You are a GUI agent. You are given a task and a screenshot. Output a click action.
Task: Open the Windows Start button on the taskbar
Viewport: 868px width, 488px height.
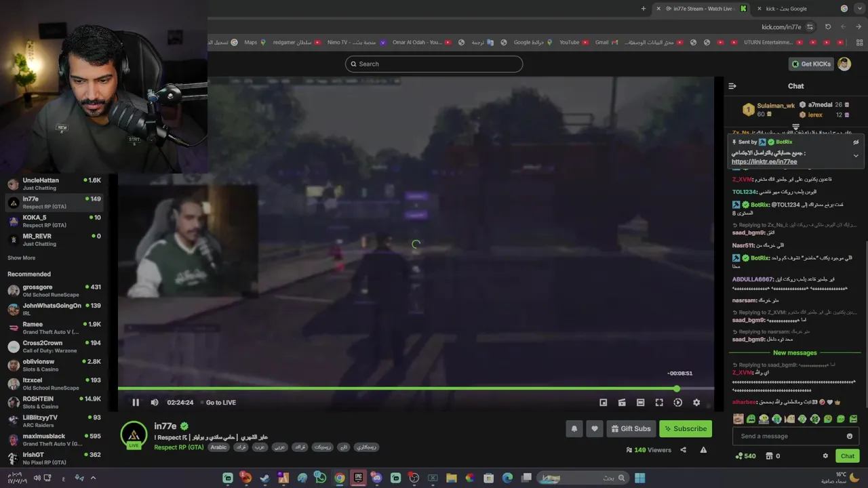tap(639, 478)
